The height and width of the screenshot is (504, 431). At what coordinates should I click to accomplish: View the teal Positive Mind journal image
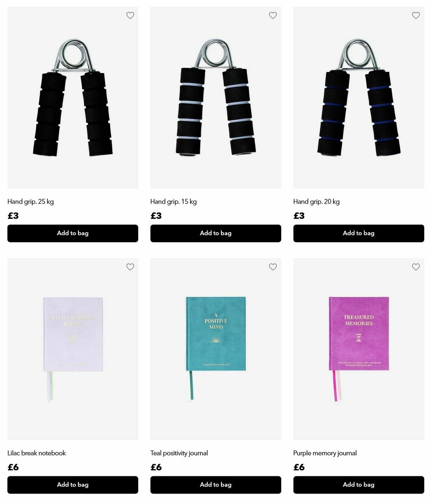pyautogui.click(x=216, y=349)
